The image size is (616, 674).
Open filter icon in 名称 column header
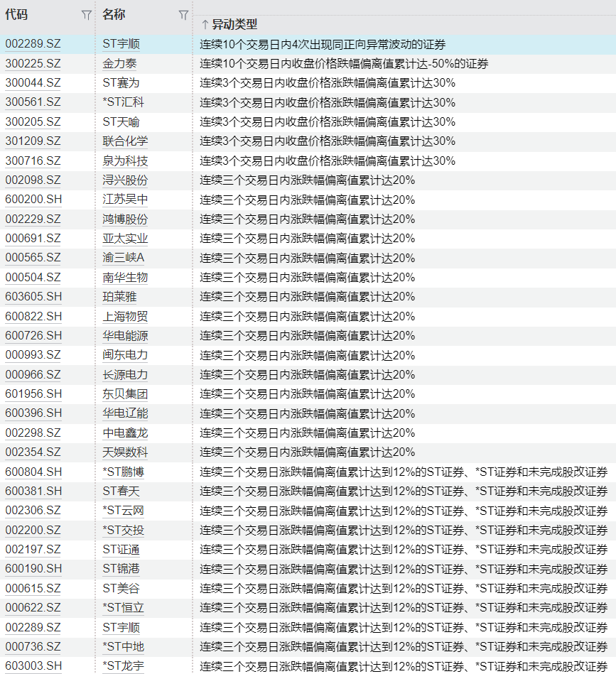183,16
